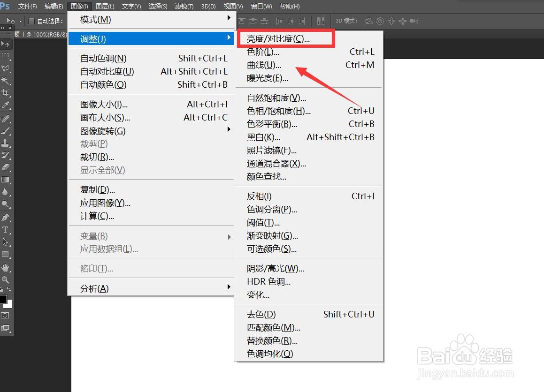
Task: Choose 阈值(T) adjustment
Action: [309, 223]
